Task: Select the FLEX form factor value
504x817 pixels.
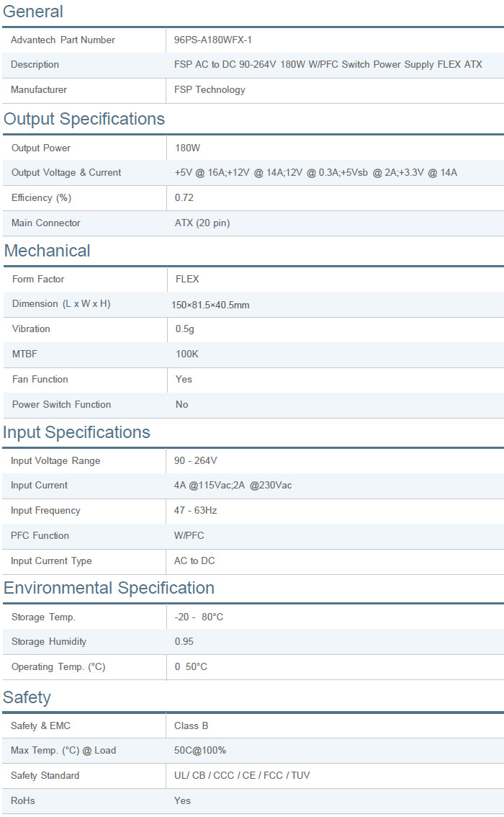Action: (x=187, y=279)
